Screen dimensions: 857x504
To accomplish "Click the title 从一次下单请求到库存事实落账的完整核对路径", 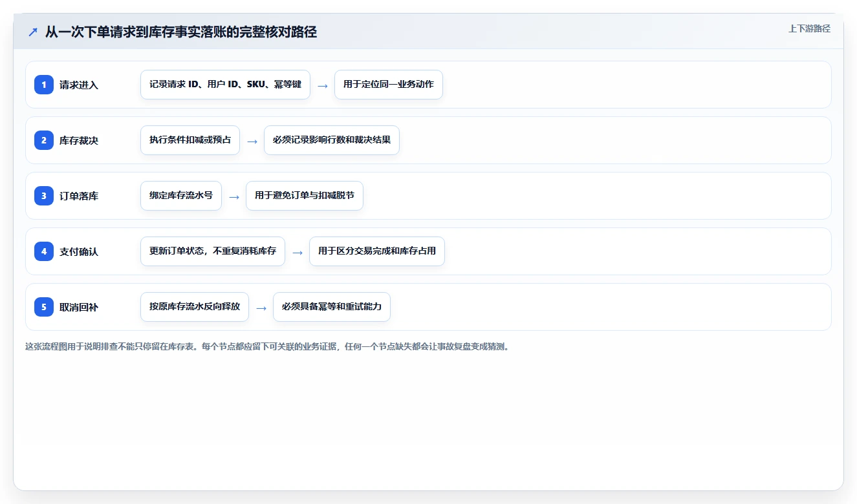I will point(181,32).
